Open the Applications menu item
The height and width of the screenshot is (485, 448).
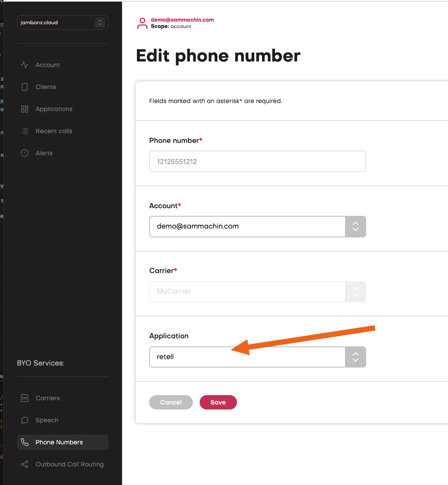click(x=54, y=109)
